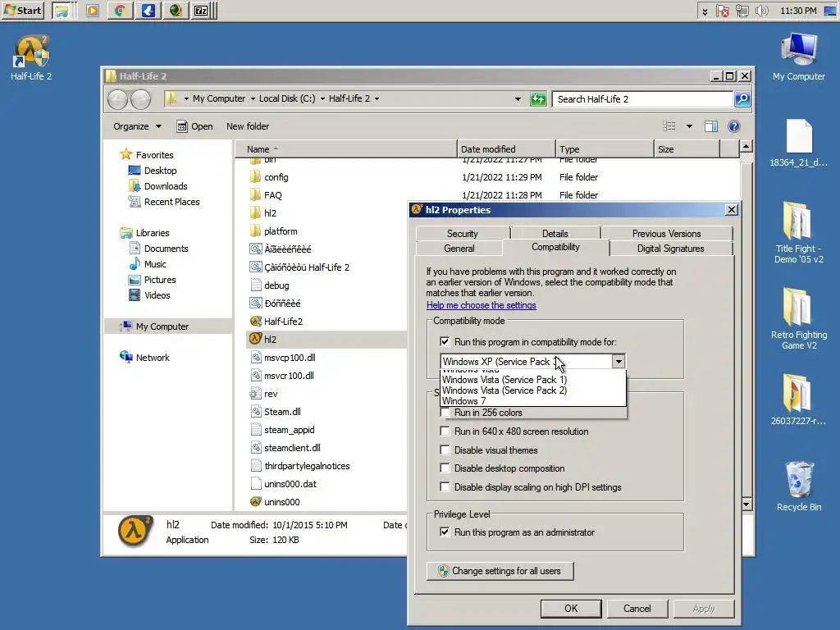Screen dimensions: 840x630
Task: Click the Explorer back navigation button
Action: 117,99
